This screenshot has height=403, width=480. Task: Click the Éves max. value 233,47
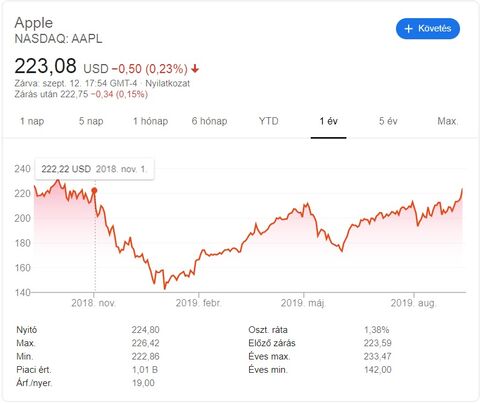point(377,356)
